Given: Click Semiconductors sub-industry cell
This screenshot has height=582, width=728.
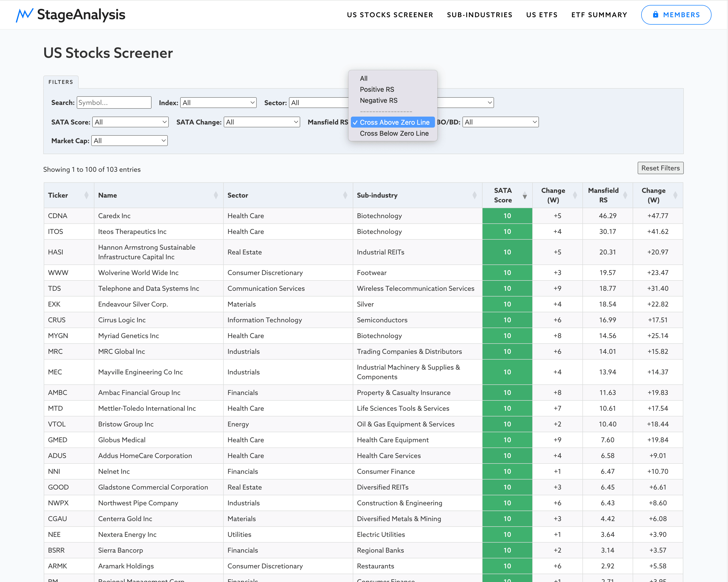Looking at the screenshot, I should [417, 320].
